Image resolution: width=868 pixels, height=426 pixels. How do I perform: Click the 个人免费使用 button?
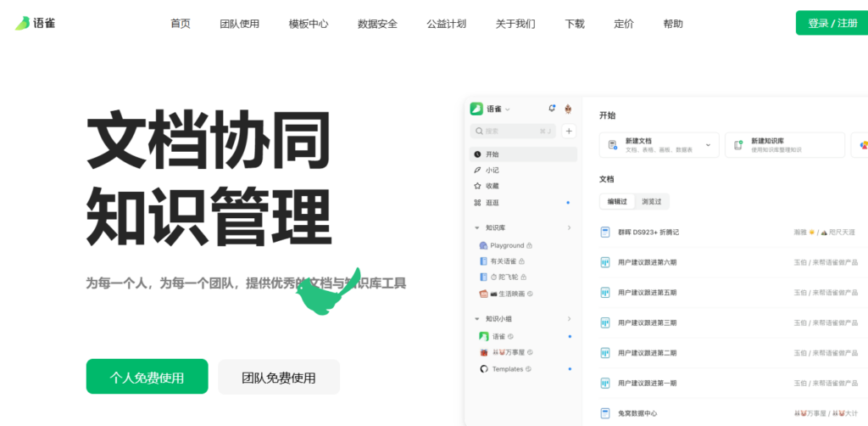tap(147, 377)
